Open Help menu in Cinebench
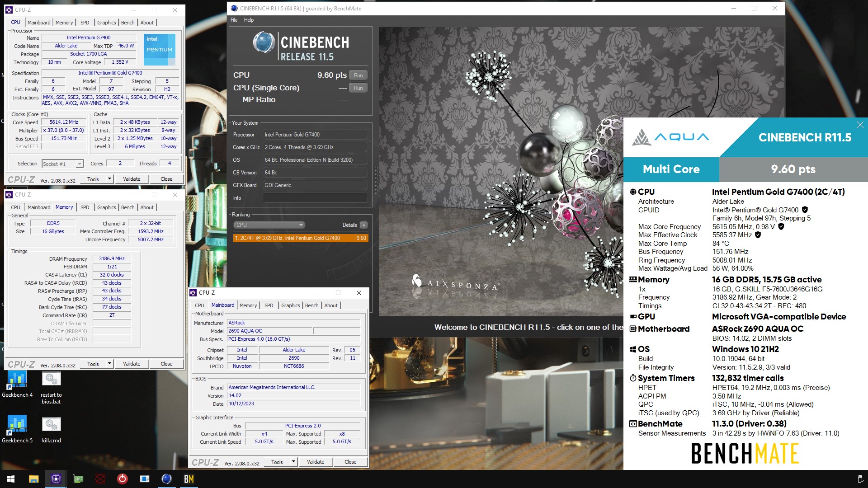 coord(249,20)
